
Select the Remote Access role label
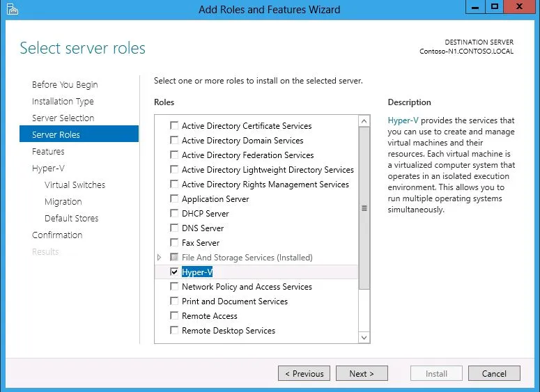tap(210, 316)
